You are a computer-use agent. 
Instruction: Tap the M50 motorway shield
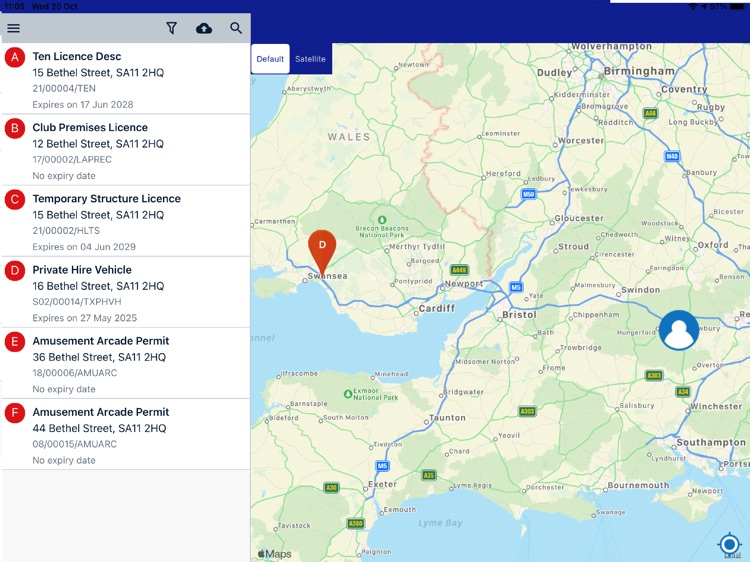528,194
